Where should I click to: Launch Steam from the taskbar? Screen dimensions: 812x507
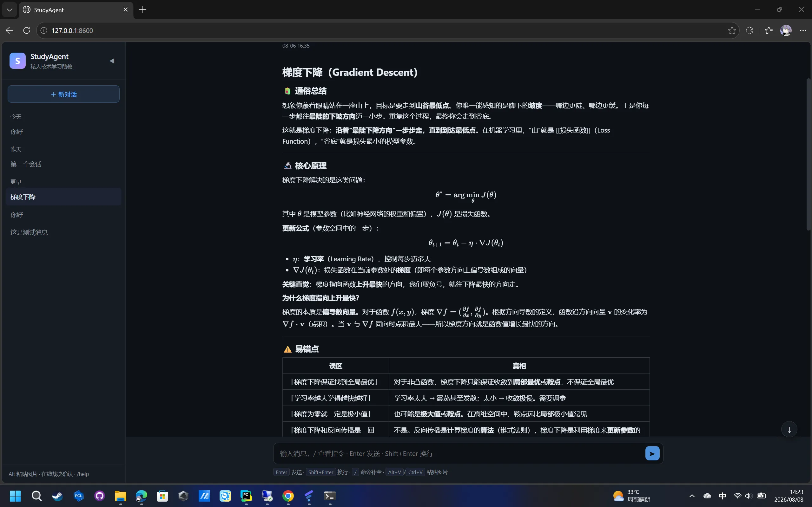(57, 496)
